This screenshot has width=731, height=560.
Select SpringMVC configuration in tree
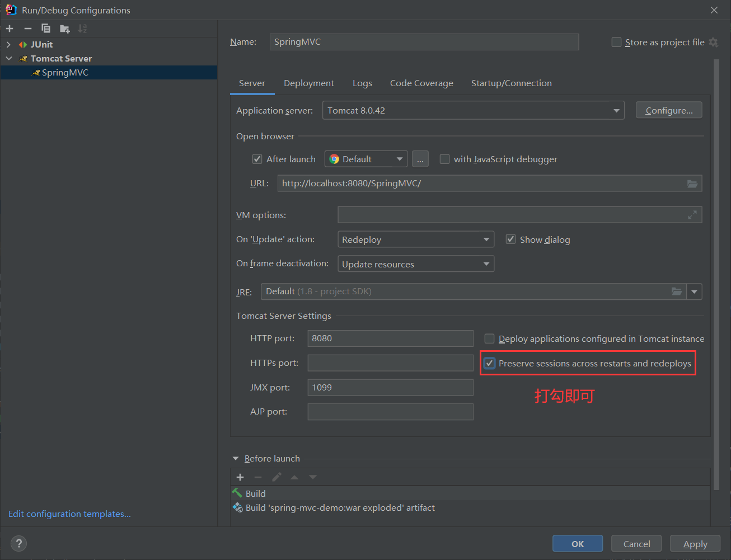point(109,72)
